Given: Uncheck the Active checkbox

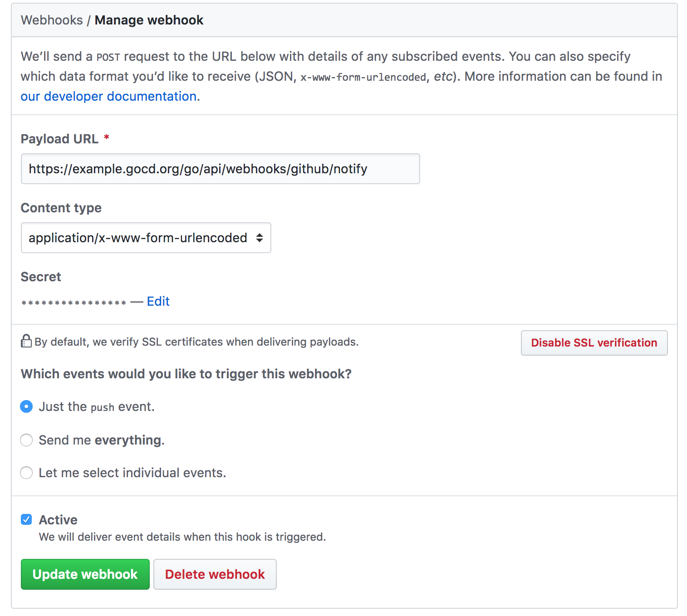Looking at the screenshot, I should [x=26, y=519].
